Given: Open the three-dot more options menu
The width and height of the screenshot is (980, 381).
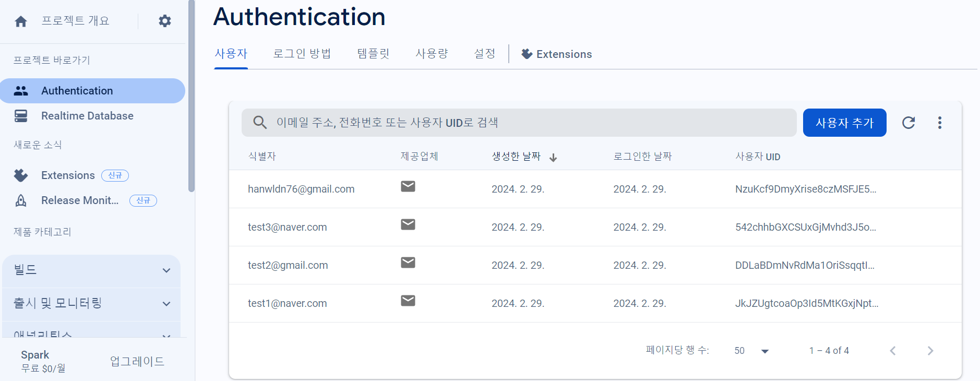Looking at the screenshot, I should tap(940, 123).
